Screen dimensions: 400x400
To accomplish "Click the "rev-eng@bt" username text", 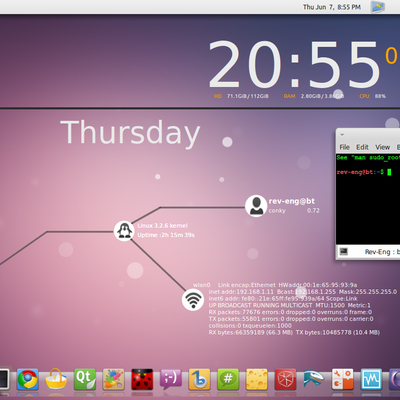I will point(292,201).
